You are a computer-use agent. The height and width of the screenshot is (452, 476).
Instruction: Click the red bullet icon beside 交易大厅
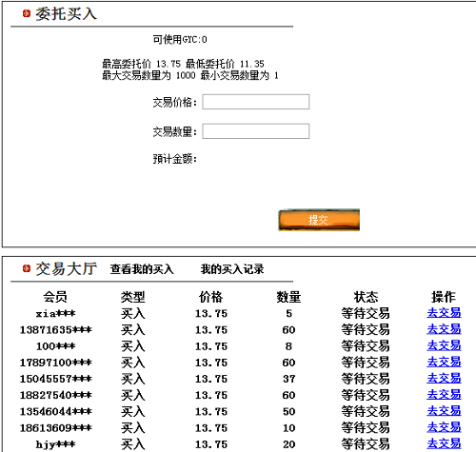pyautogui.click(x=27, y=268)
